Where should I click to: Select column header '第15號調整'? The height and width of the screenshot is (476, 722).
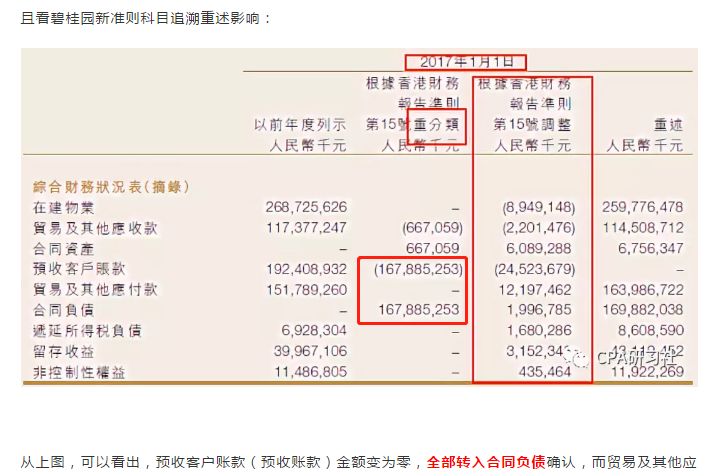[x=532, y=125]
